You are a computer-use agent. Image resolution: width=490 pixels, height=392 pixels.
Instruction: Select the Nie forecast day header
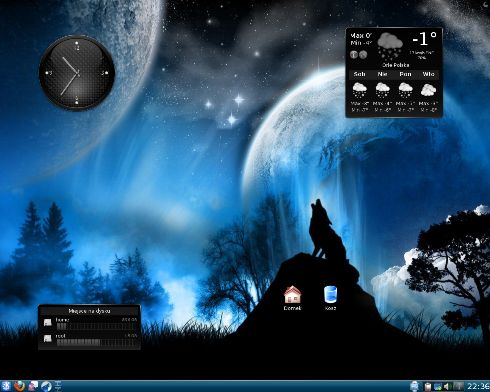pos(383,74)
